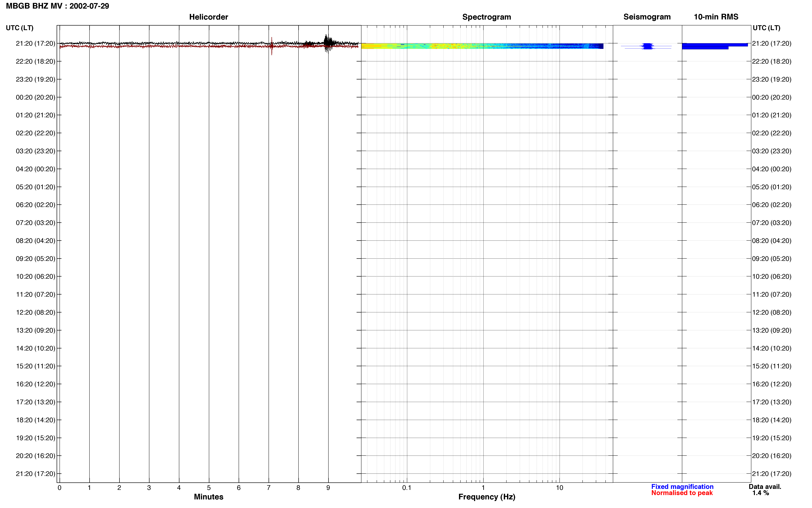Click the Minutes axis label

(x=209, y=497)
